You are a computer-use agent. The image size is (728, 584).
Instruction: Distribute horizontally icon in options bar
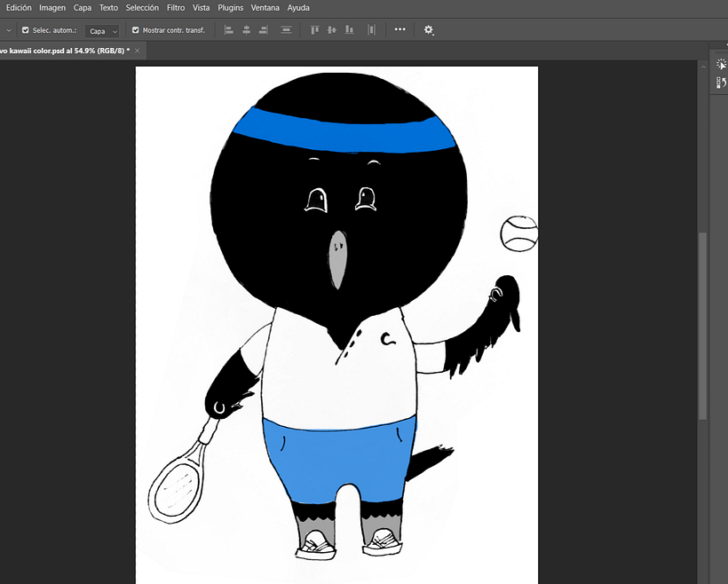click(x=371, y=30)
